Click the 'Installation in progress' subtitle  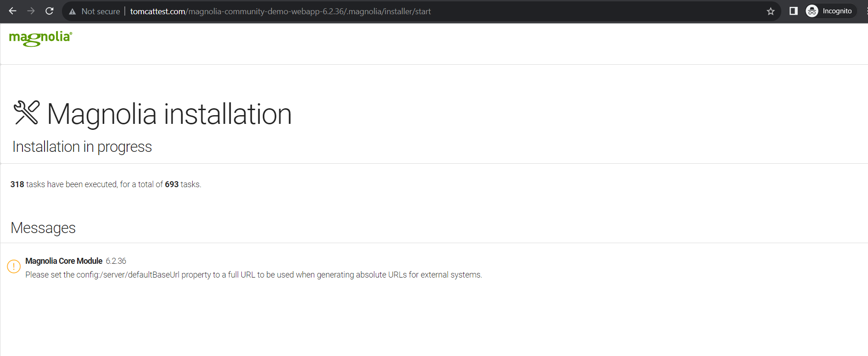pos(82,147)
